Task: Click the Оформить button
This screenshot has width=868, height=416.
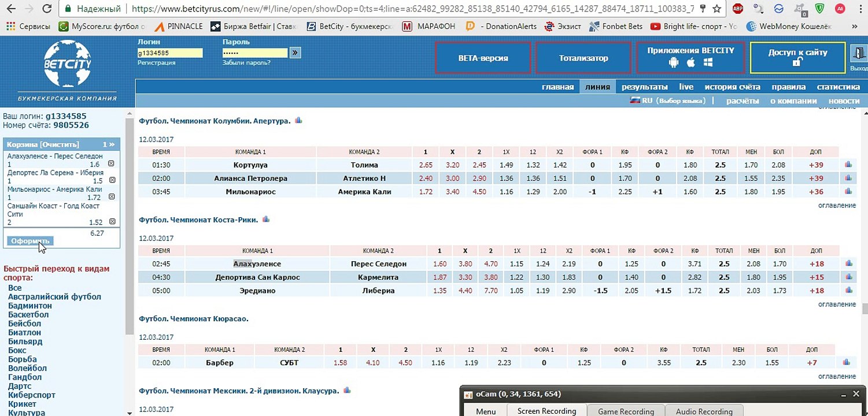Action: (30, 241)
